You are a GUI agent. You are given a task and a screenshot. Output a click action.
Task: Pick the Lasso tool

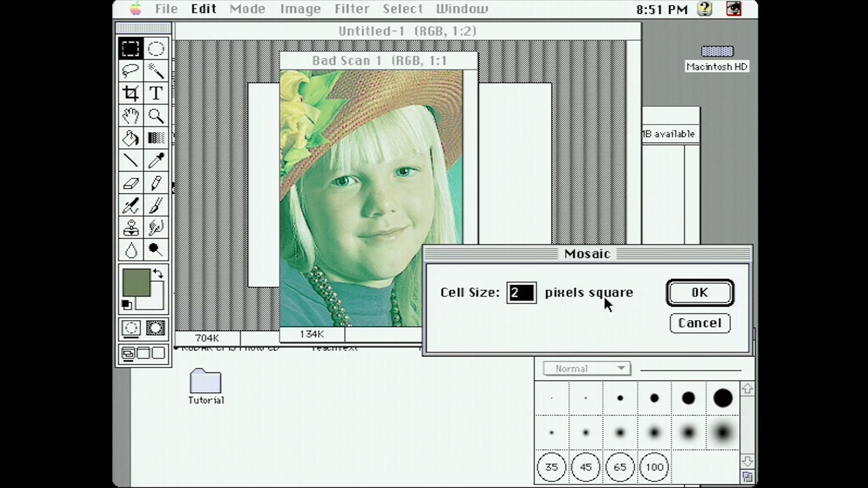[131, 71]
